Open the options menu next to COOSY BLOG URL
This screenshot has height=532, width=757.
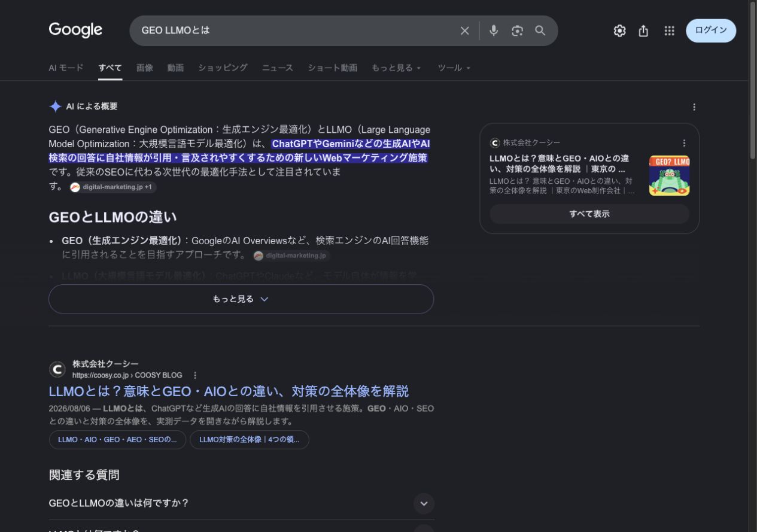coord(195,375)
